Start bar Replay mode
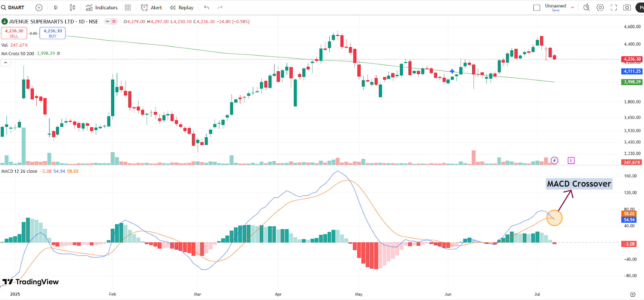This screenshot has width=644, height=300. click(x=182, y=8)
